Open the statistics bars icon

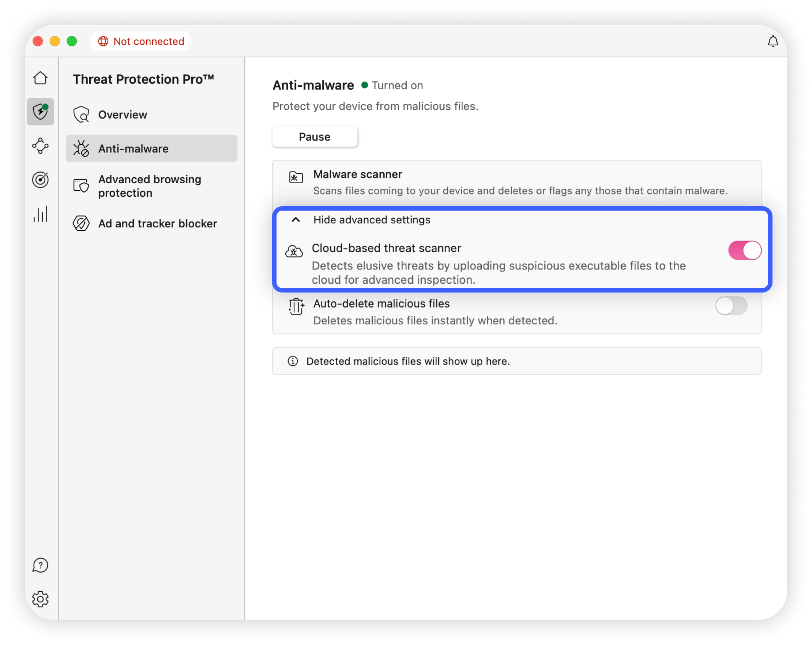click(x=40, y=214)
